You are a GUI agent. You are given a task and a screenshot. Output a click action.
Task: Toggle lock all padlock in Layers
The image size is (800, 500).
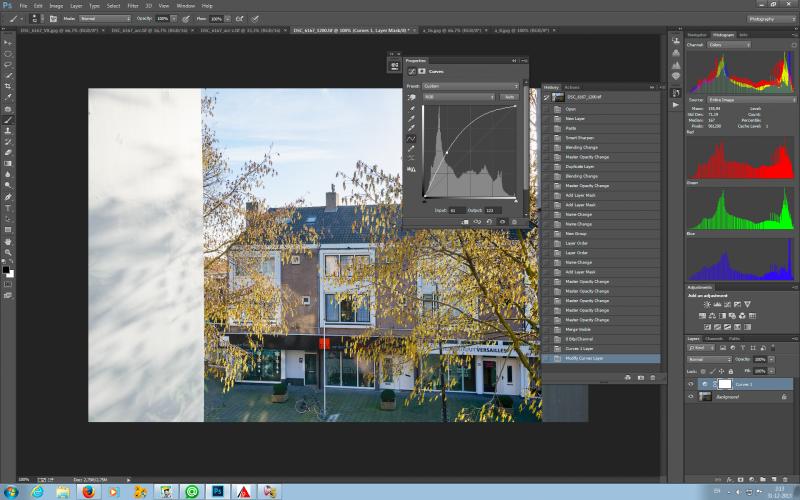click(x=731, y=371)
